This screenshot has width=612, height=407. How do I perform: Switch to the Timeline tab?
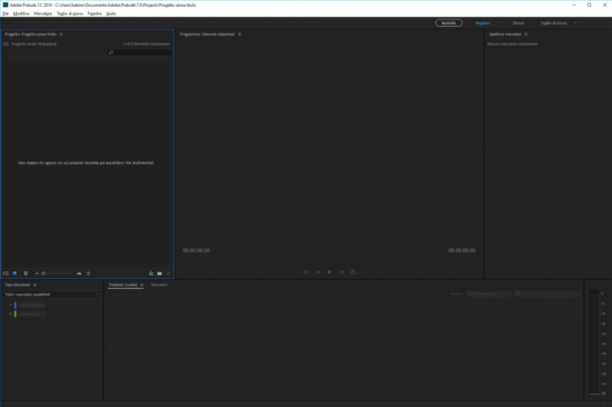click(123, 285)
